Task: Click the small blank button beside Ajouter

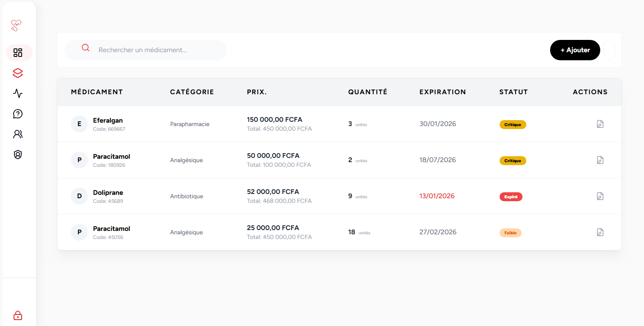Action: tap(609, 50)
